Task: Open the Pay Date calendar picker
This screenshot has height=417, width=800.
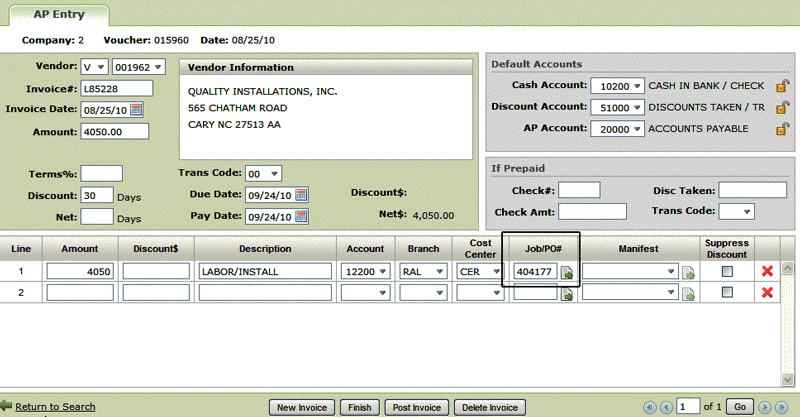Action: pos(301,216)
